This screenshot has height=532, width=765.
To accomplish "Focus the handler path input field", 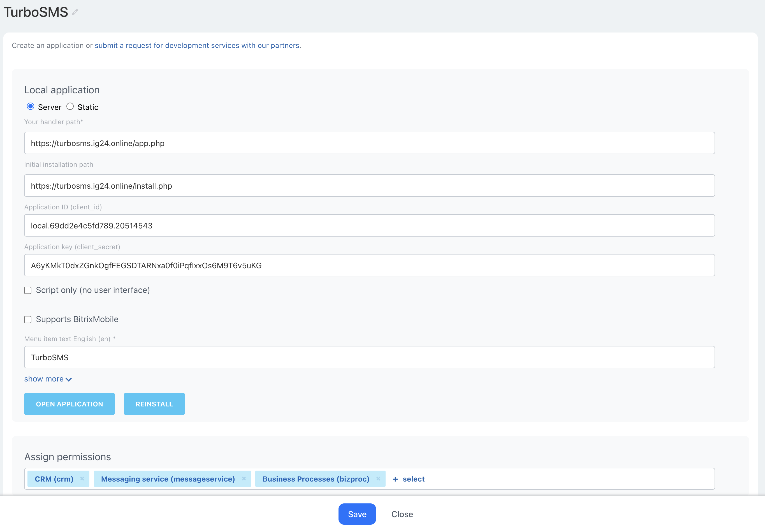I will 370,143.
